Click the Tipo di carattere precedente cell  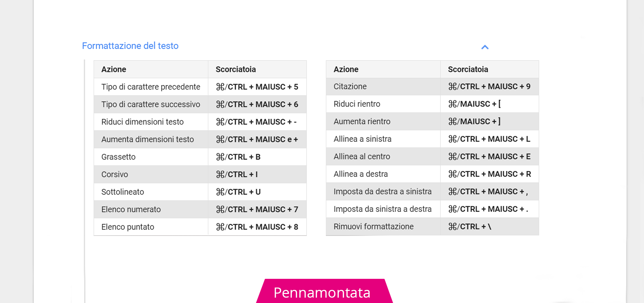coord(151,87)
